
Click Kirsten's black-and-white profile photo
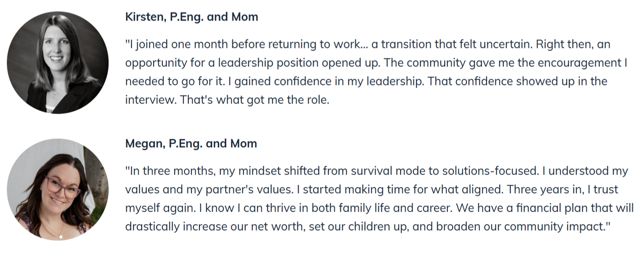tap(58, 62)
